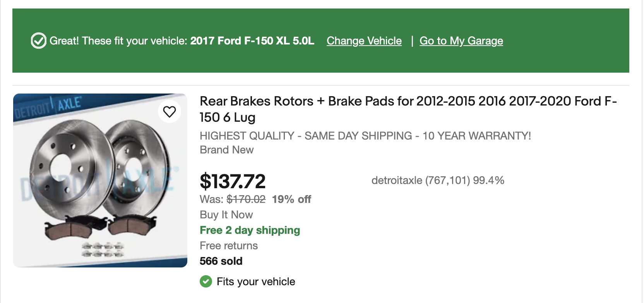Click the 19% off discount label
The width and height of the screenshot is (644, 303).
pyautogui.click(x=291, y=199)
